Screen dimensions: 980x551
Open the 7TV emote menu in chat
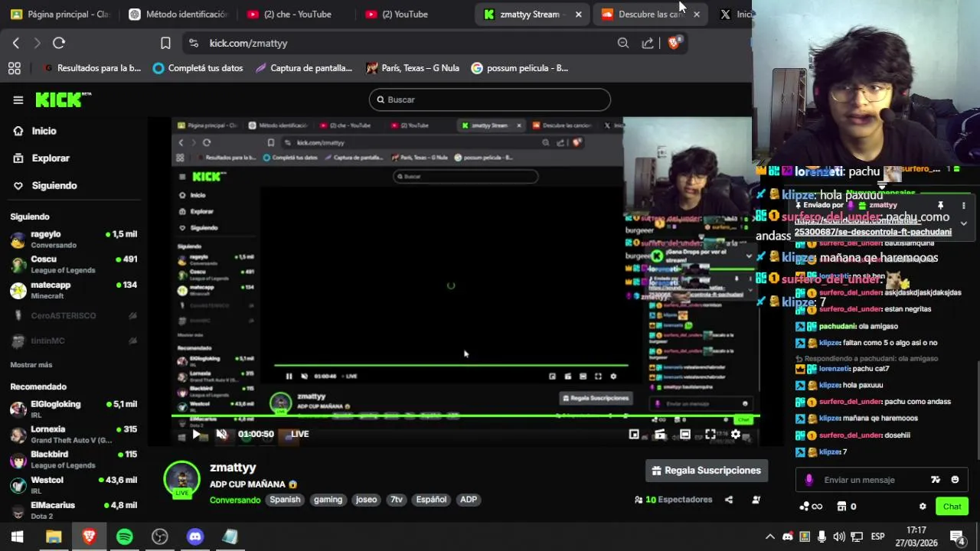coord(935,480)
